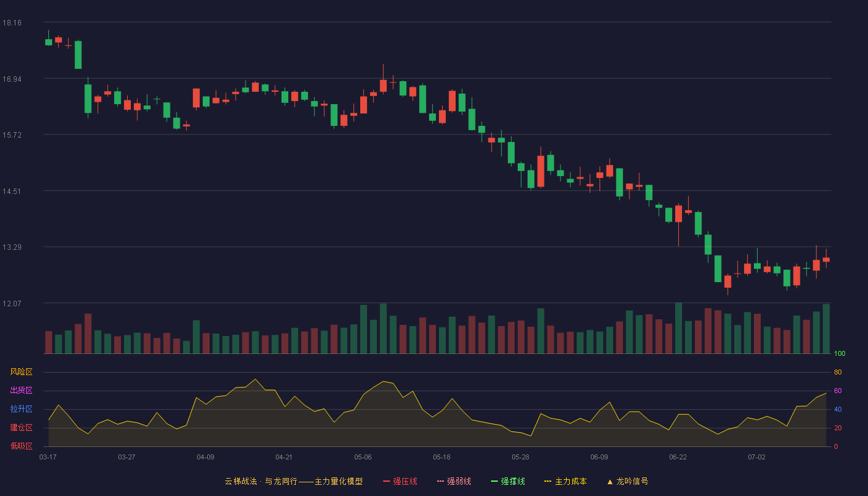The height and width of the screenshot is (496, 868).
Task: Toggle the 强弱线 pink legend entry
Action: [x=454, y=481]
